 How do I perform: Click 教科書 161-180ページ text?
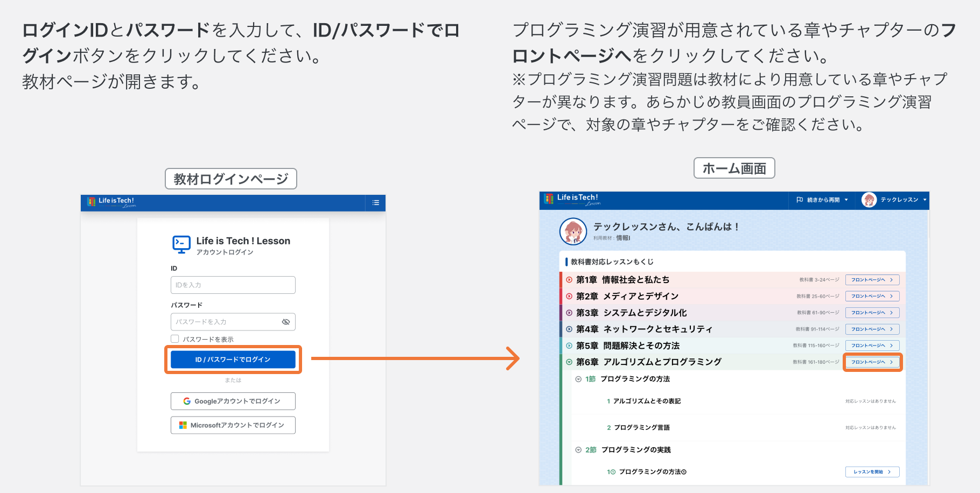[816, 362]
